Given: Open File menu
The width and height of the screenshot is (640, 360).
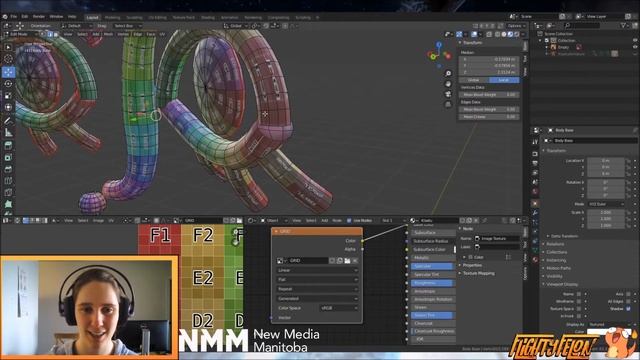Looking at the screenshot, I should [x=14, y=17].
